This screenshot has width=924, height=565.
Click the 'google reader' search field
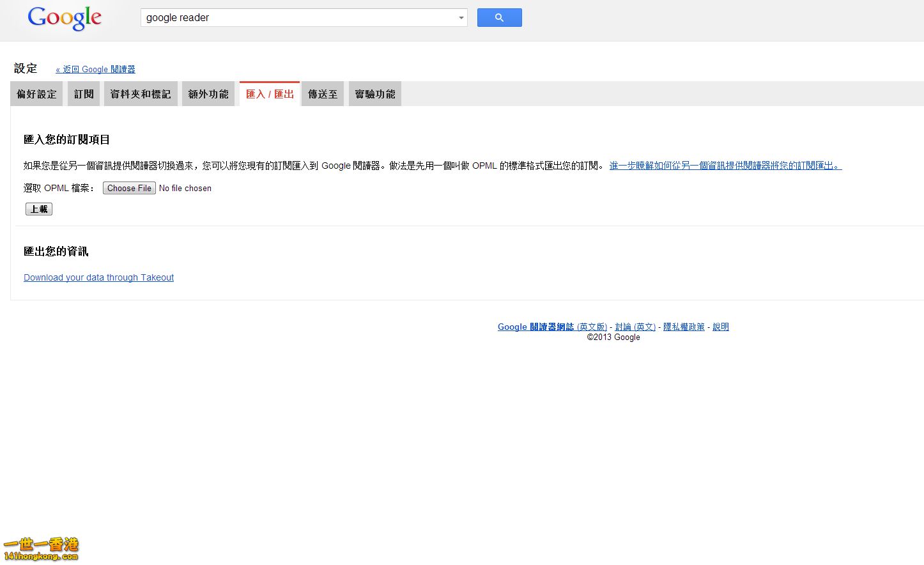pyautogui.click(x=297, y=18)
